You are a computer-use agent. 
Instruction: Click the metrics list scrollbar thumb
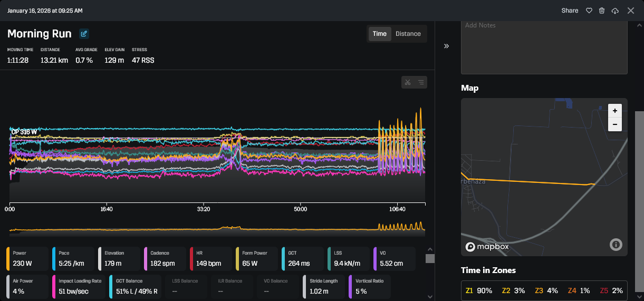coord(430,258)
